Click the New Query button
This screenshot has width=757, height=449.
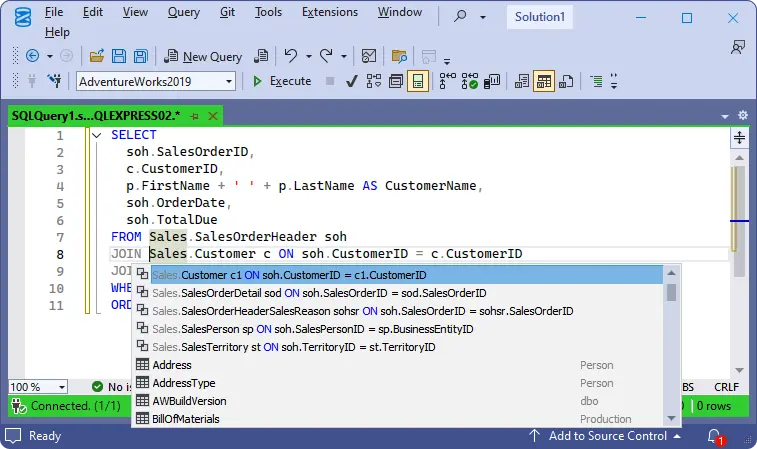[203, 57]
